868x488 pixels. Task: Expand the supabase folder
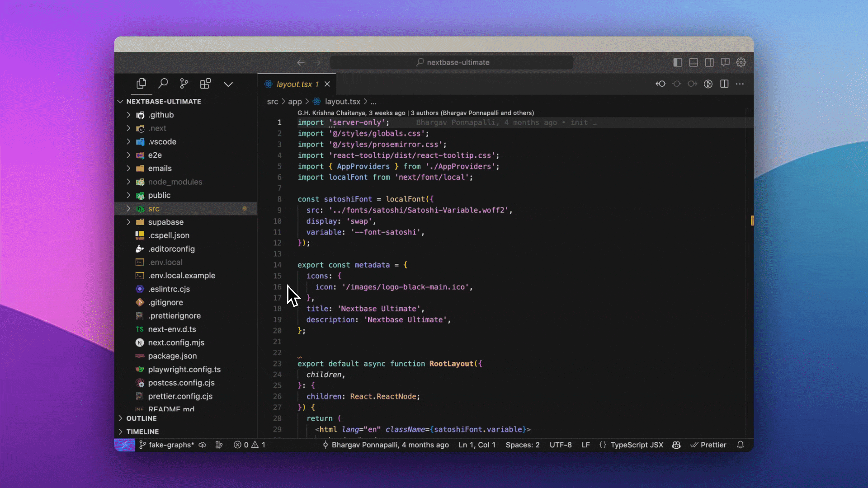[165, 222]
